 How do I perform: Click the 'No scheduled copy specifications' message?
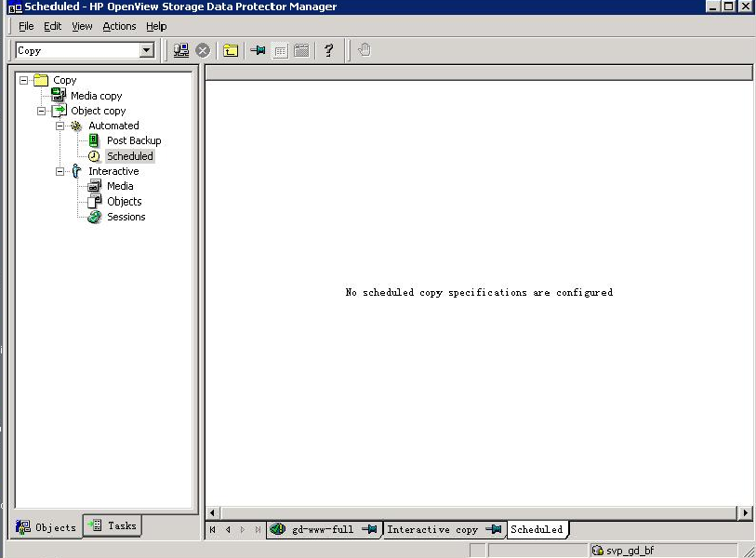click(479, 292)
